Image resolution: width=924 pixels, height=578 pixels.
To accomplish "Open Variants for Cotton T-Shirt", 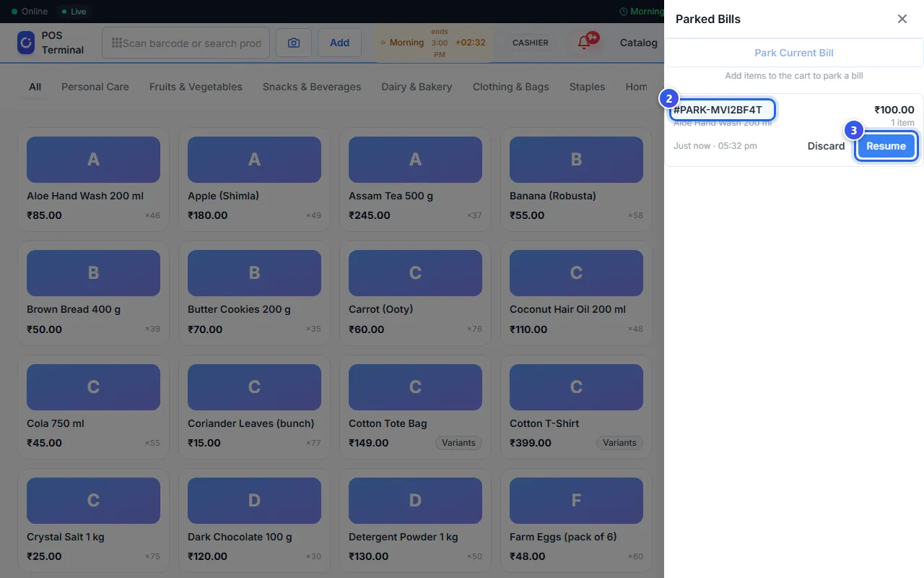I will tap(619, 443).
